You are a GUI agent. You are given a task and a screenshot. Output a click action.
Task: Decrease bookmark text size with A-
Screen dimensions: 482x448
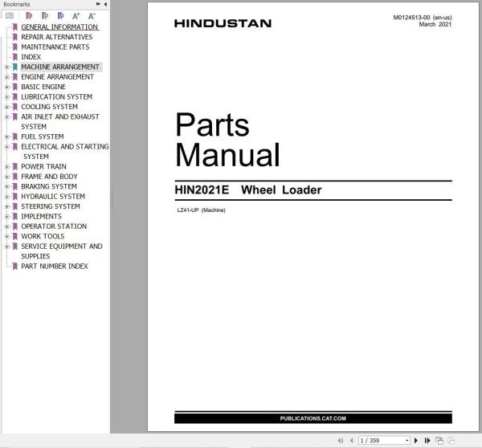pyautogui.click(x=92, y=16)
